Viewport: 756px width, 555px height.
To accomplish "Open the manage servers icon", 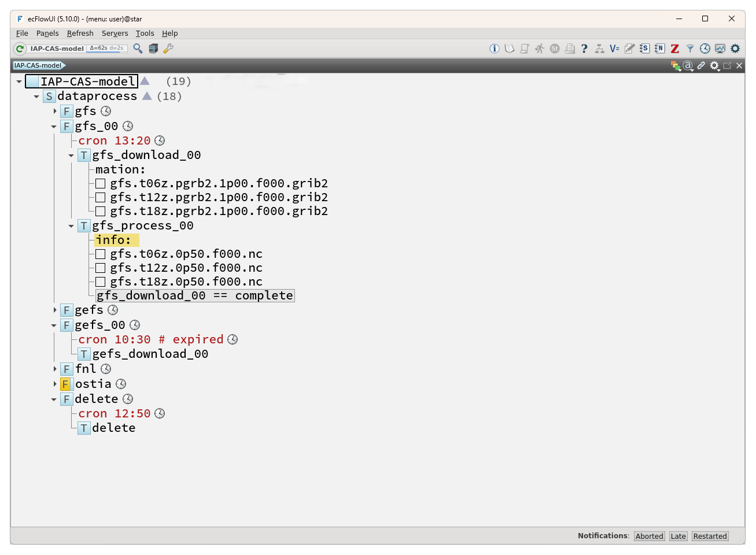I will click(x=153, y=49).
